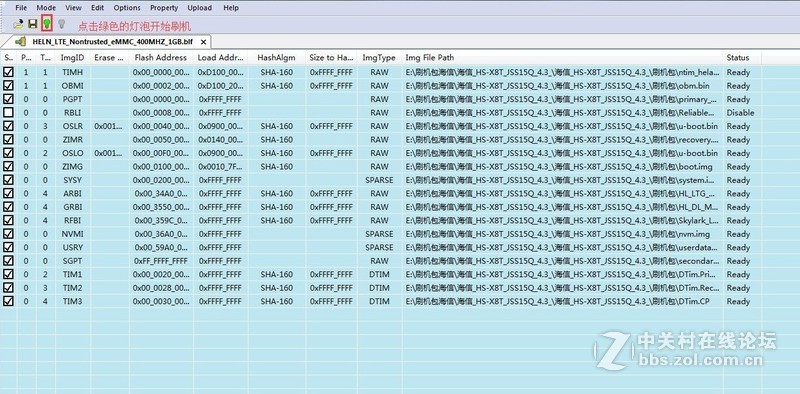Click the save floppy disk toolbar icon
Screen dimensions: 800x394
coord(33,24)
